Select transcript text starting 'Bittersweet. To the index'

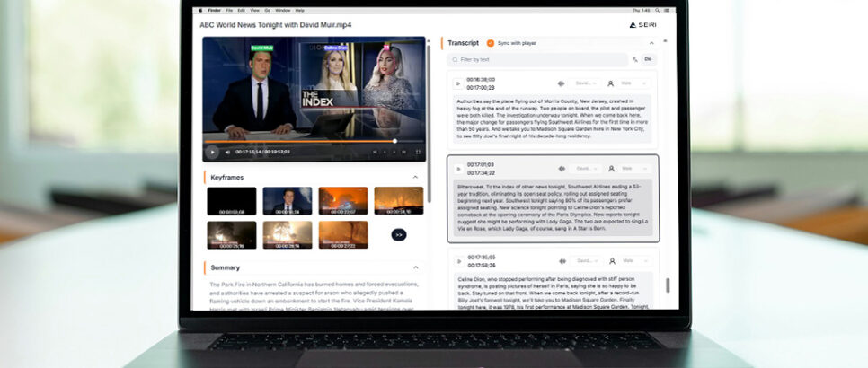pyautogui.click(x=553, y=207)
